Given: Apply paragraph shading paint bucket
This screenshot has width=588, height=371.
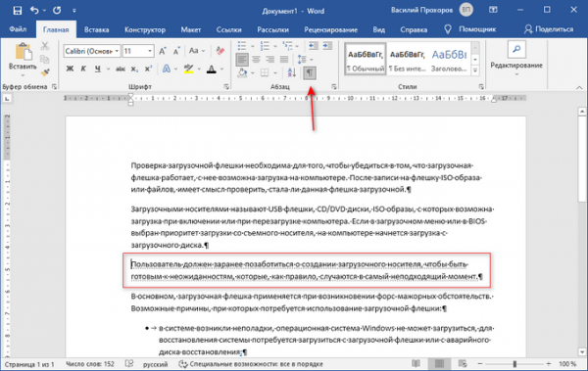Looking at the screenshot, I should [x=243, y=72].
